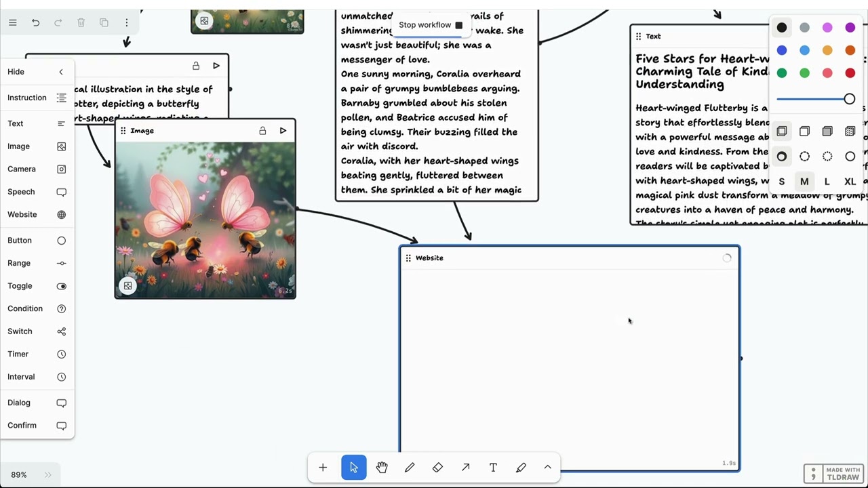
Task: Choose the pattern fill style
Action: (x=850, y=131)
